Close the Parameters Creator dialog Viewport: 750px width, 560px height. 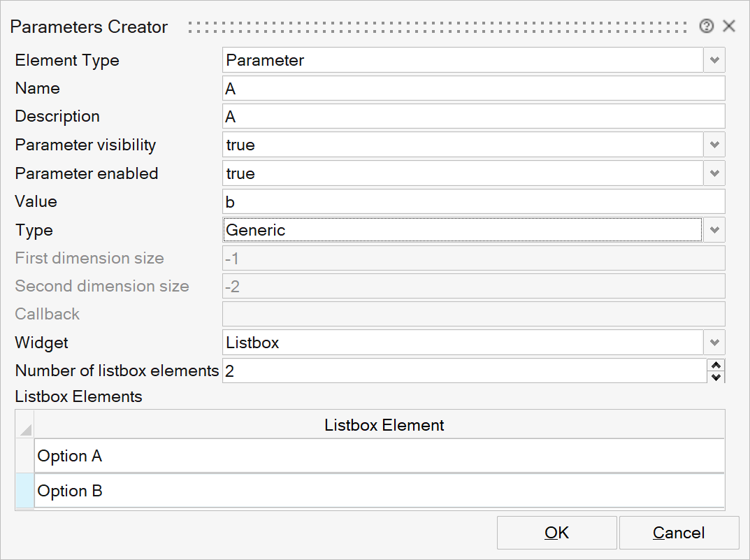point(729,27)
